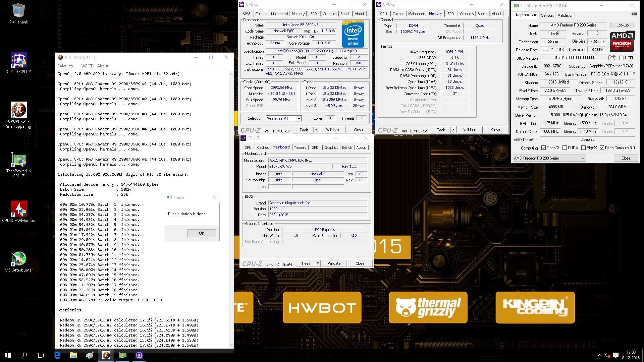The image size is (644, 362).
Task: Click the GPU-Z Name field value
Action: [574, 25]
